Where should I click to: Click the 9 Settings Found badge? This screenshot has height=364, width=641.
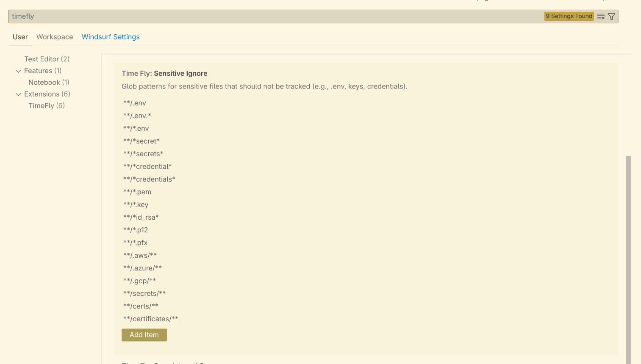click(x=569, y=16)
